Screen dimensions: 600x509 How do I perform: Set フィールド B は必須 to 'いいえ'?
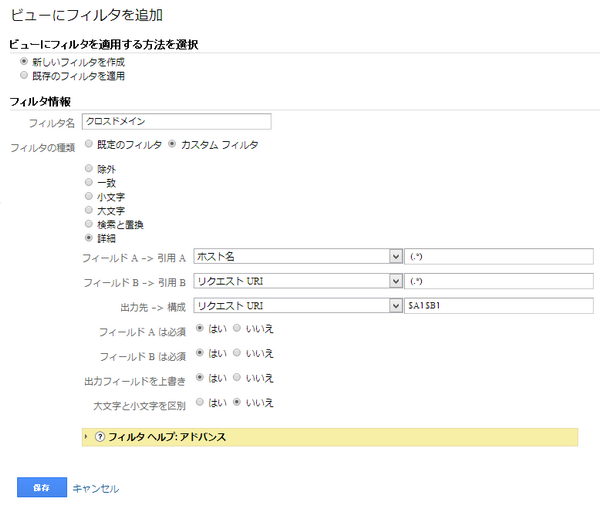[x=237, y=352]
